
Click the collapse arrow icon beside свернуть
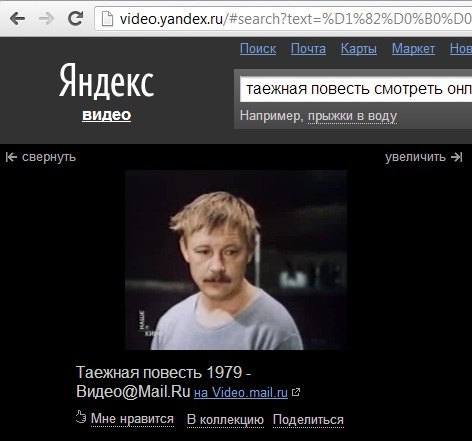point(11,157)
